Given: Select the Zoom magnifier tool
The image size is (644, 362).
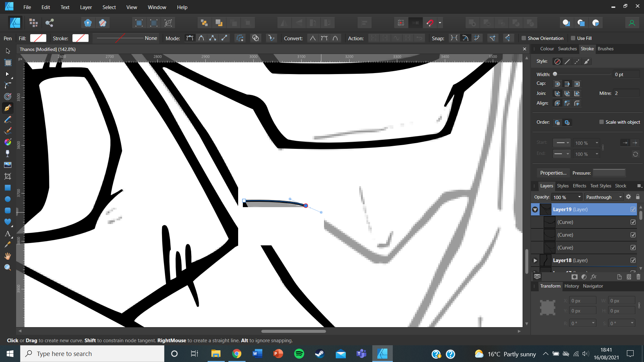Looking at the screenshot, I should (8, 267).
